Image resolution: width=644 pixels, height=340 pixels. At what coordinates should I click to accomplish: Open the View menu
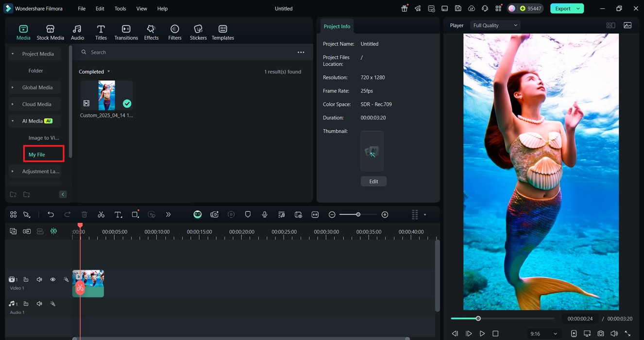141,8
